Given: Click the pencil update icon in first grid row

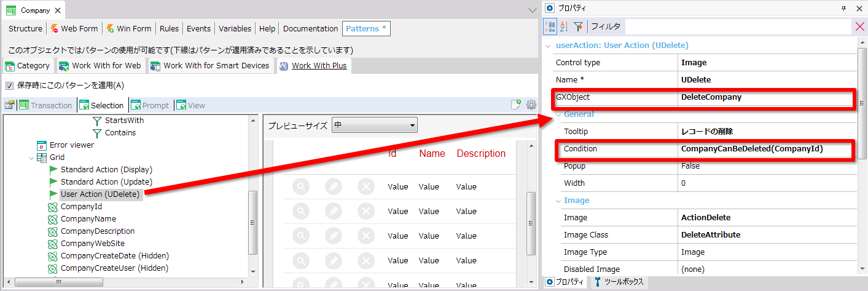Looking at the screenshot, I should 333,186.
